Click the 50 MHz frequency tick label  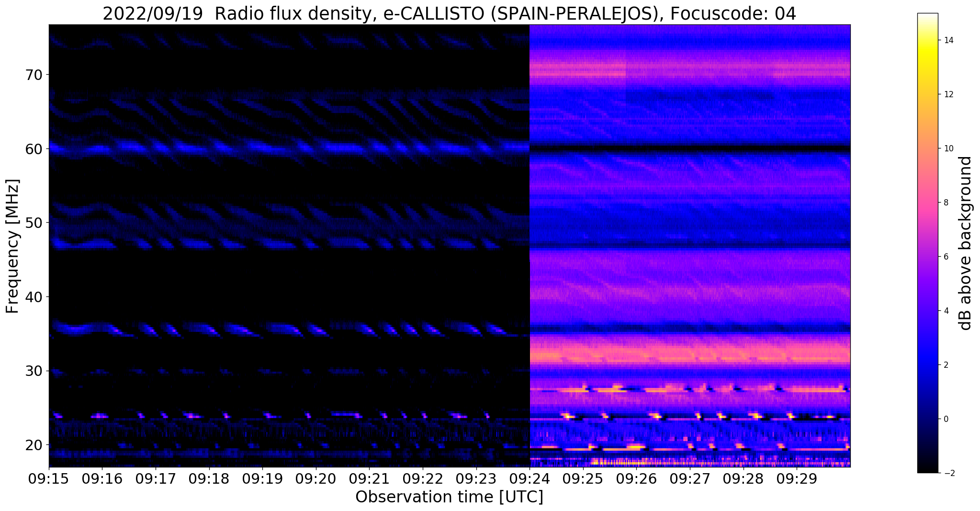[34, 223]
